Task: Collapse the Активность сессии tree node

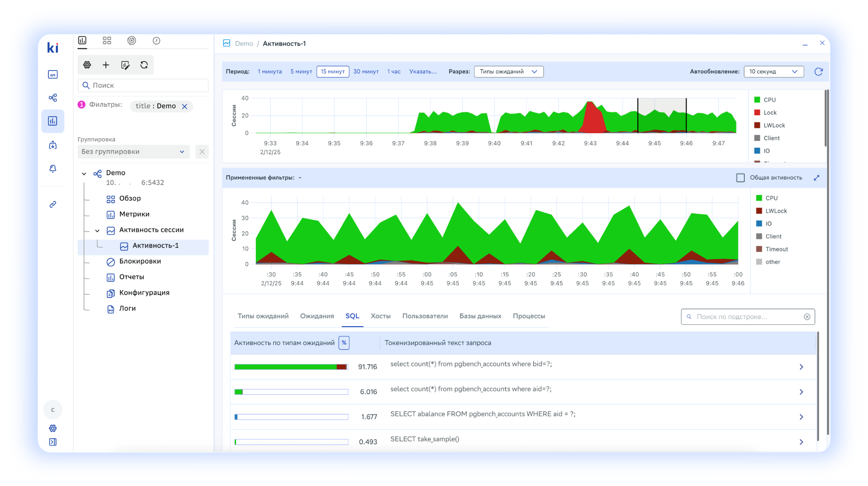Action: 97,230
